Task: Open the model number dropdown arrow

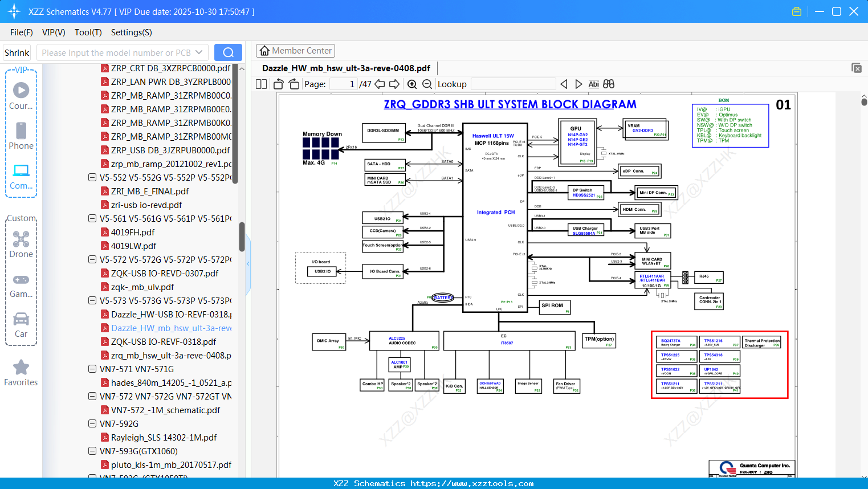Action: pos(199,52)
